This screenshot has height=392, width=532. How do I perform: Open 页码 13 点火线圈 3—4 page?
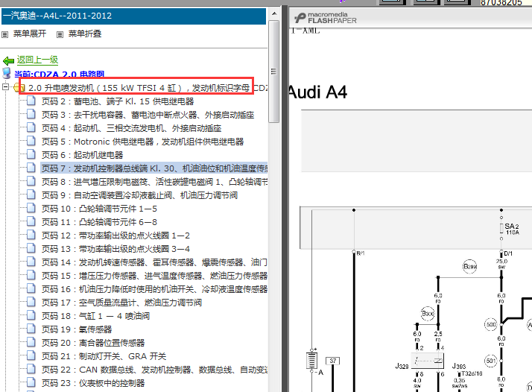coord(115,249)
